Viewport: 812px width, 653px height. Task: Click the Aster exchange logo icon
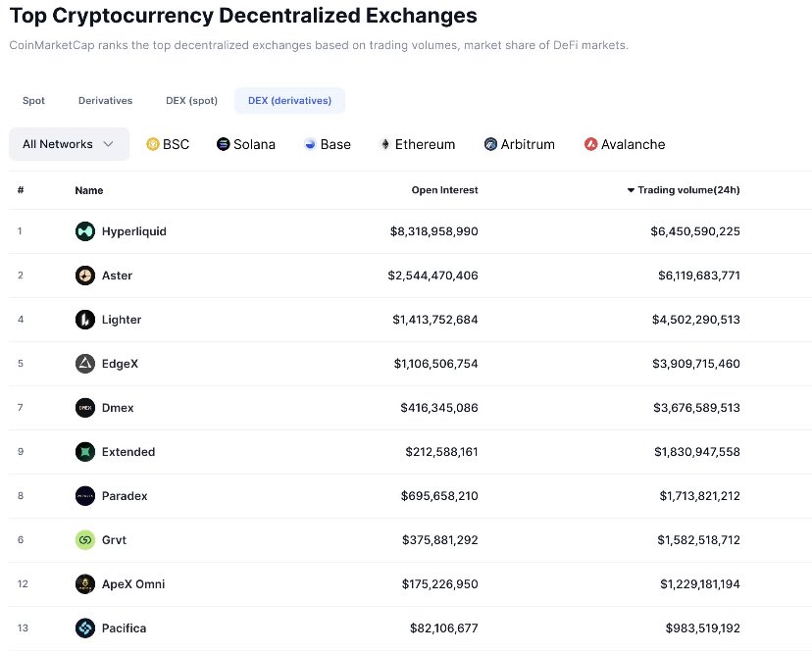point(85,275)
